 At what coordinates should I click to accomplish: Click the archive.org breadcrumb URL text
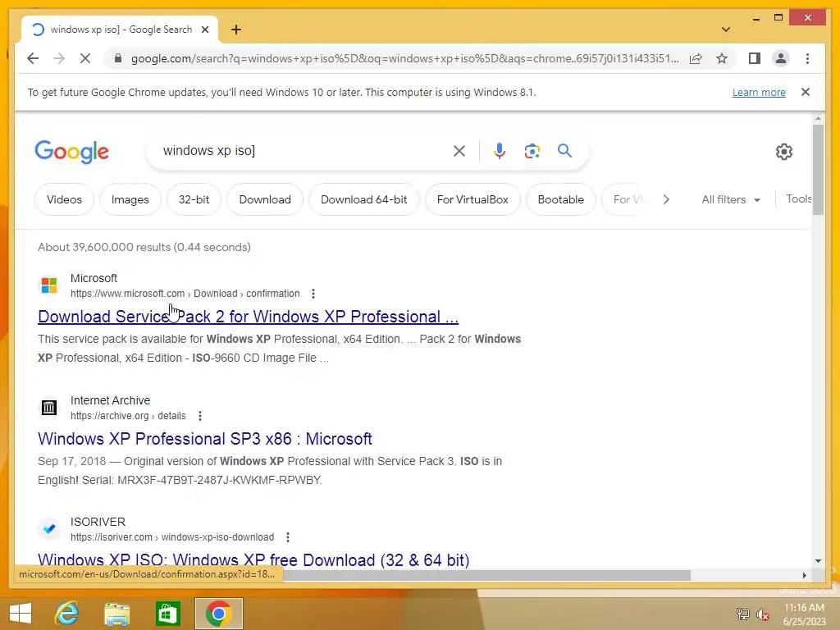[x=128, y=416]
